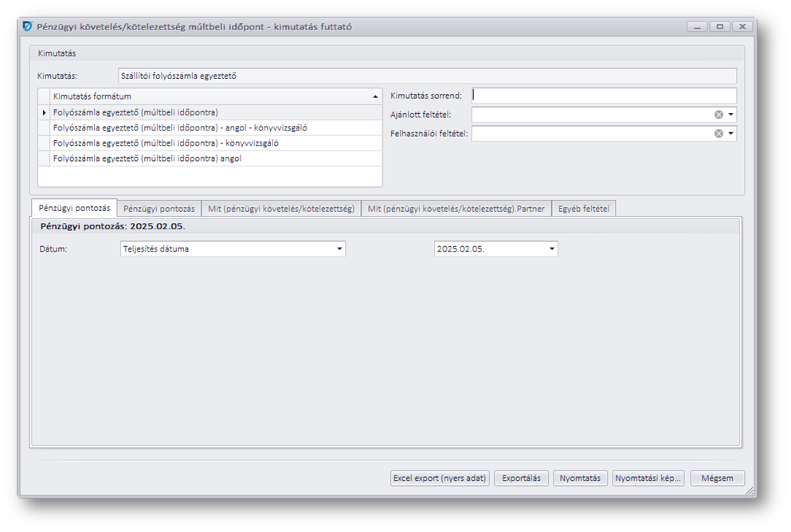Switch to the Egyéb feltétel tab
Screen dimensions: 791x532
pos(584,209)
